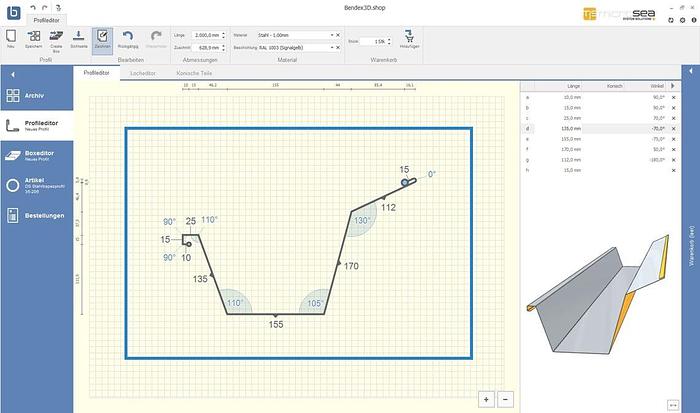Click the zoom out minus button

pyautogui.click(x=505, y=399)
